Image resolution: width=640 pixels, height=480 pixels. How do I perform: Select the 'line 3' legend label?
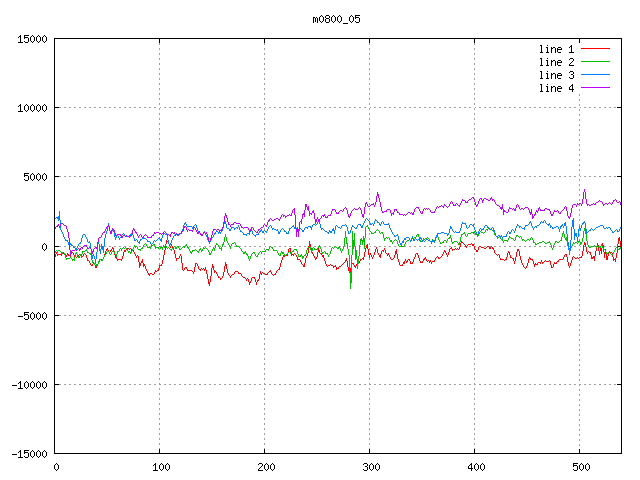[557, 75]
